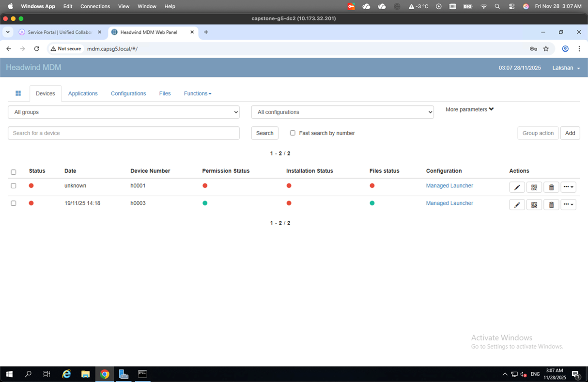588x382 pixels.
Task: Reload the page with the refresh icon
Action: [36, 49]
